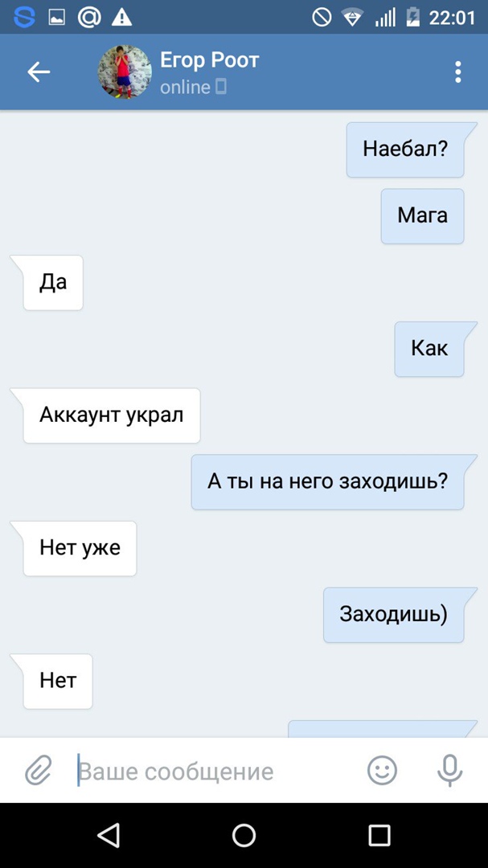Open the three-dot overflow menu
This screenshot has width=488, height=868.
point(457,72)
